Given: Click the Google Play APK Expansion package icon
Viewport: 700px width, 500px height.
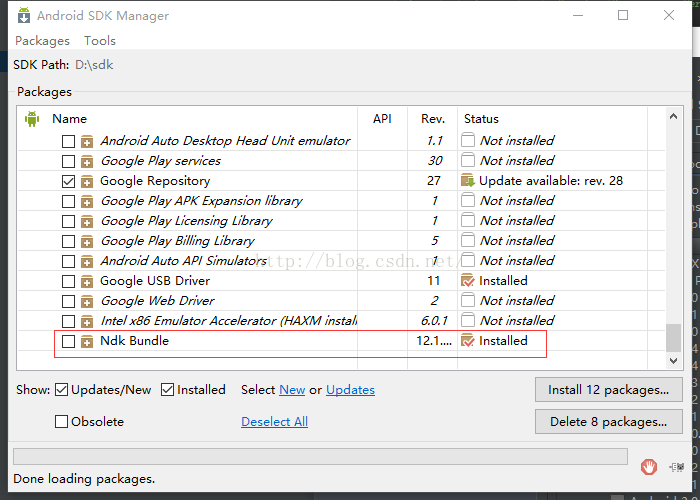Looking at the screenshot, I should click(x=87, y=201).
